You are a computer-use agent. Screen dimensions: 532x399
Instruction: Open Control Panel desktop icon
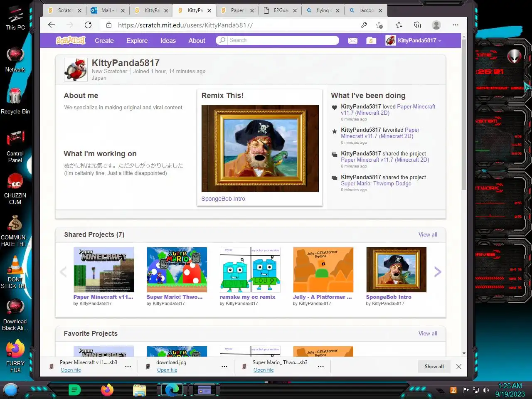(15, 146)
